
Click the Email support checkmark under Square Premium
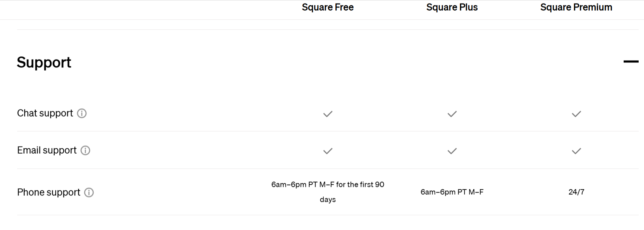pos(576,151)
